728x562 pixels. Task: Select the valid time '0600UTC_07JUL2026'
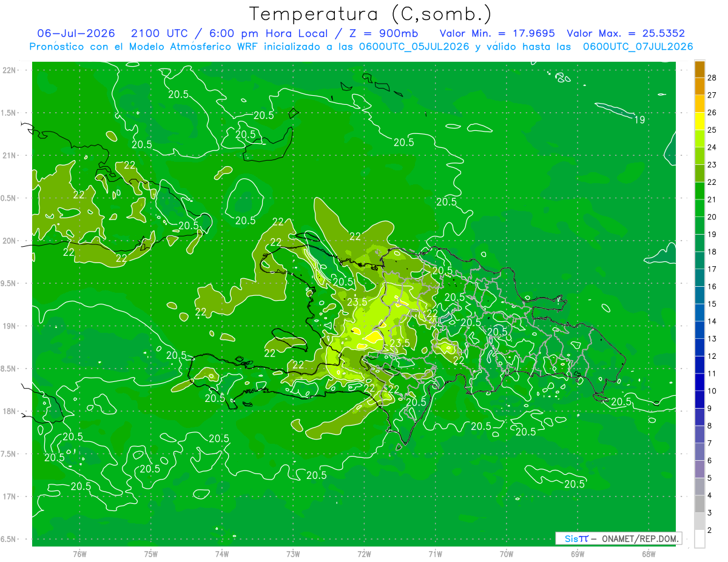click(638, 47)
